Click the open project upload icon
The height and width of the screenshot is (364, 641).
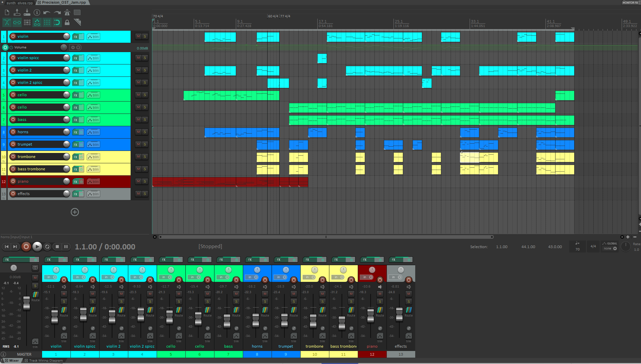click(x=17, y=13)
